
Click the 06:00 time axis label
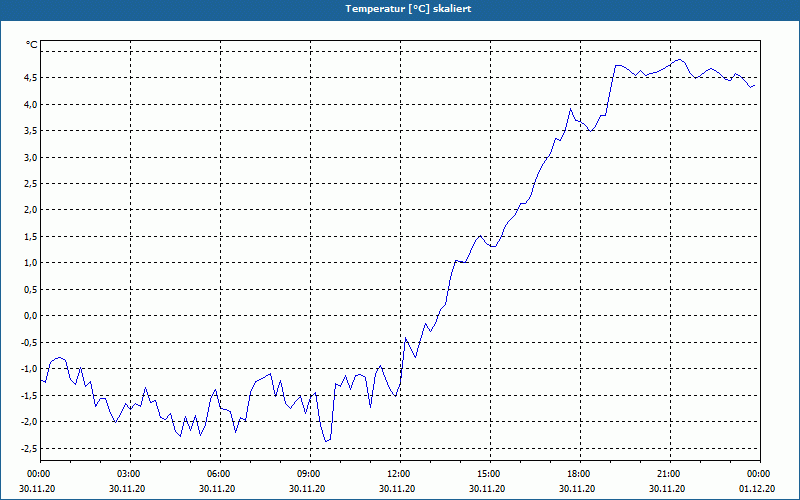(220, 474)
